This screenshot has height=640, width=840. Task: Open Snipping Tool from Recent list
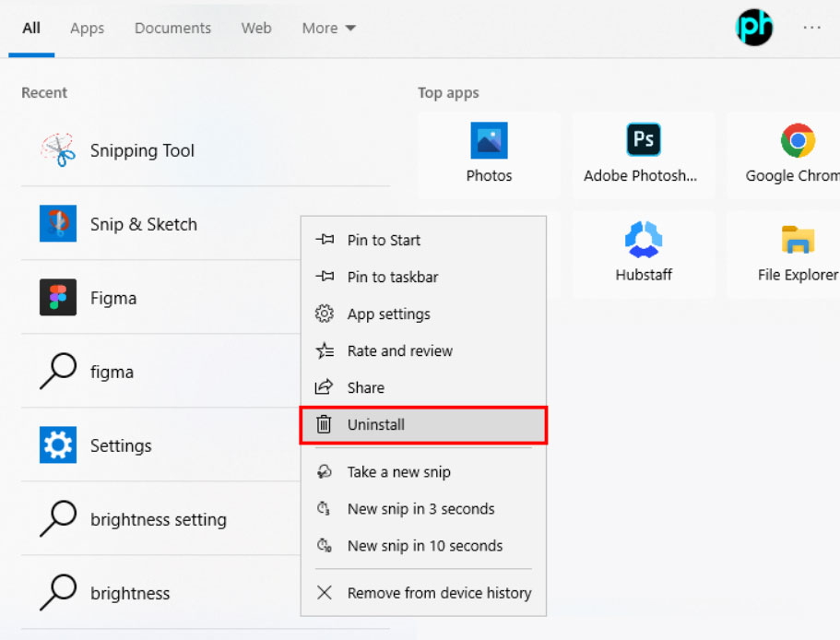(x=206, y=150)
